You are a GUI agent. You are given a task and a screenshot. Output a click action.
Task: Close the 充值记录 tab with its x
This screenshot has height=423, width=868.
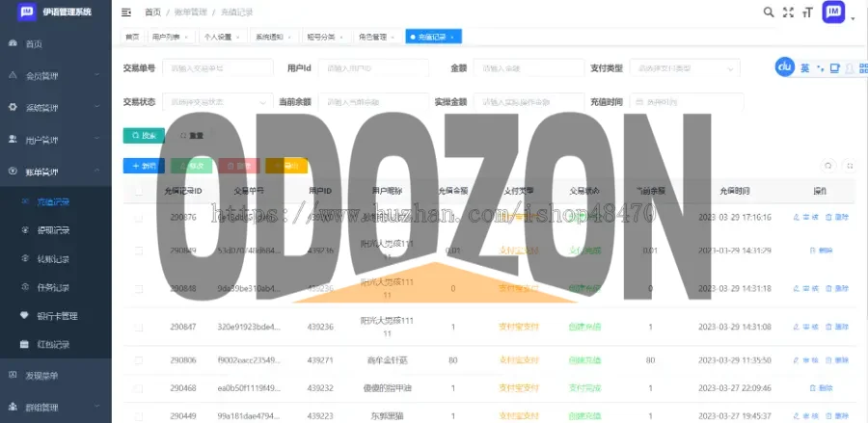click(452, 37)
